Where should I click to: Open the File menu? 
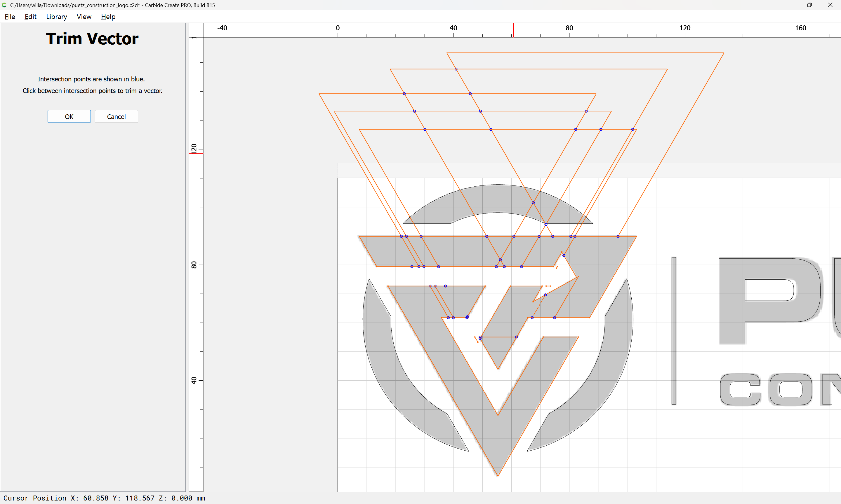[10, 17]
